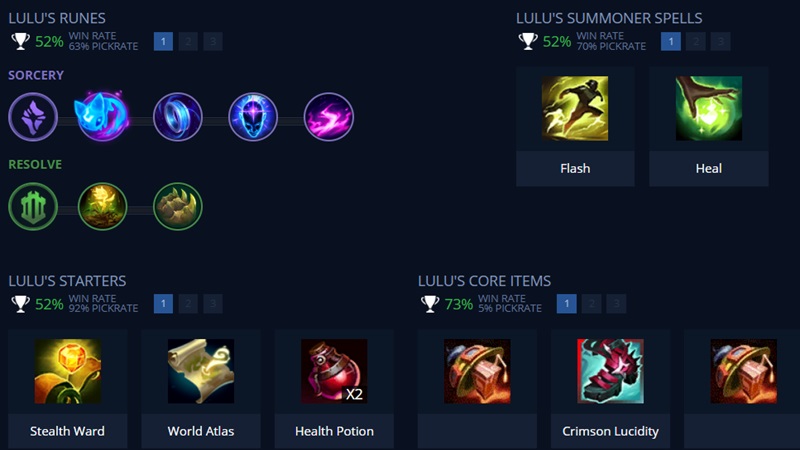This screenshot has width=800, height=450.
Task: Open the World Atlas starter item
Action: click(201, 371)
